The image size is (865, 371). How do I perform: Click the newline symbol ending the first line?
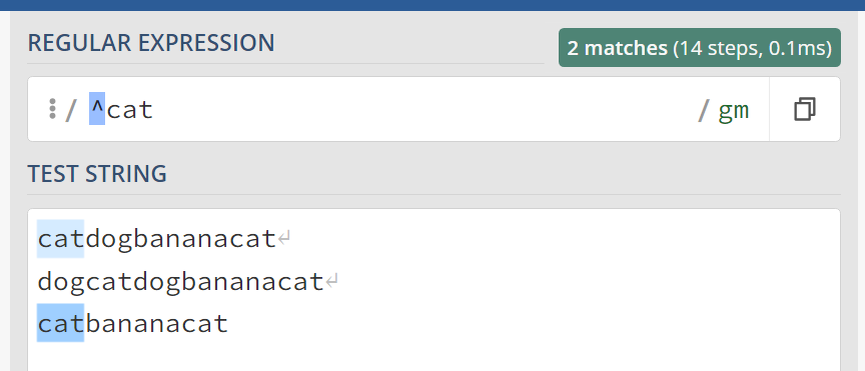coord(285,239)
